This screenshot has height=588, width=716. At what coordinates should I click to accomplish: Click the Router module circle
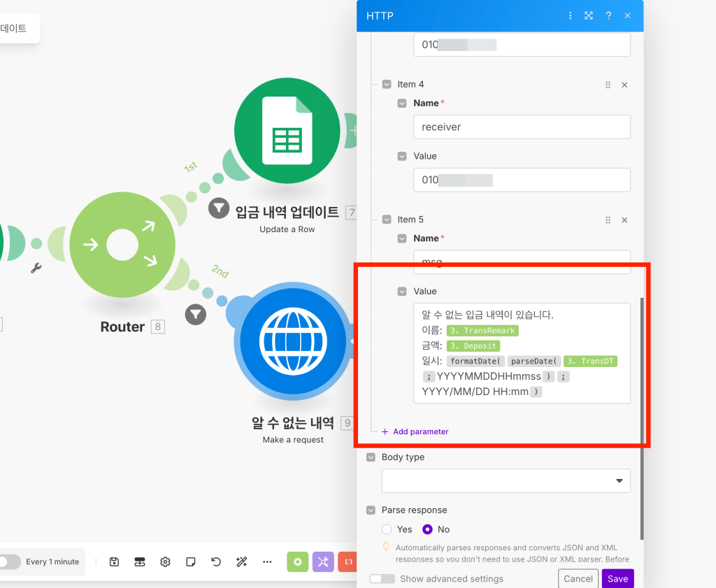pyautogui.click(x=122, y=245)
